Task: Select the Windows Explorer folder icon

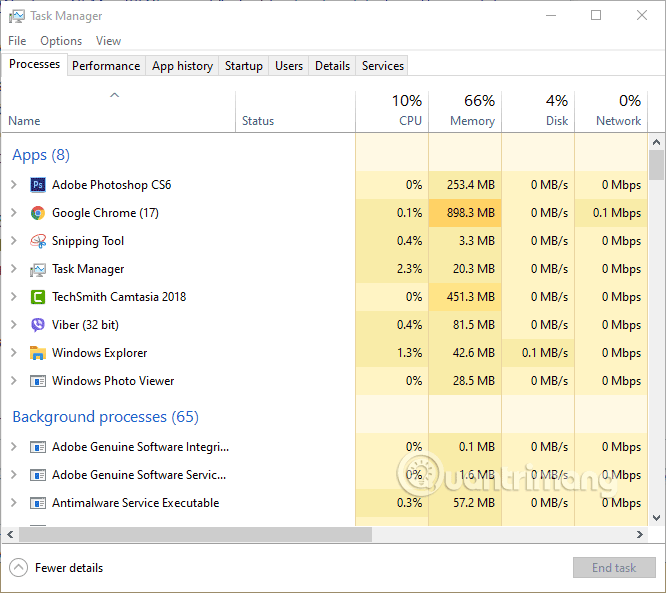Action: pos(38,353)
